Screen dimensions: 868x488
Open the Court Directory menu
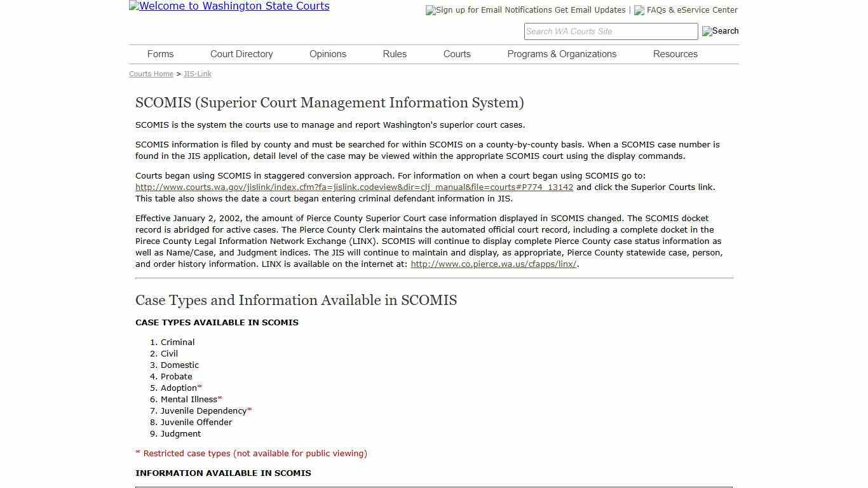click(x=241, y=54)
